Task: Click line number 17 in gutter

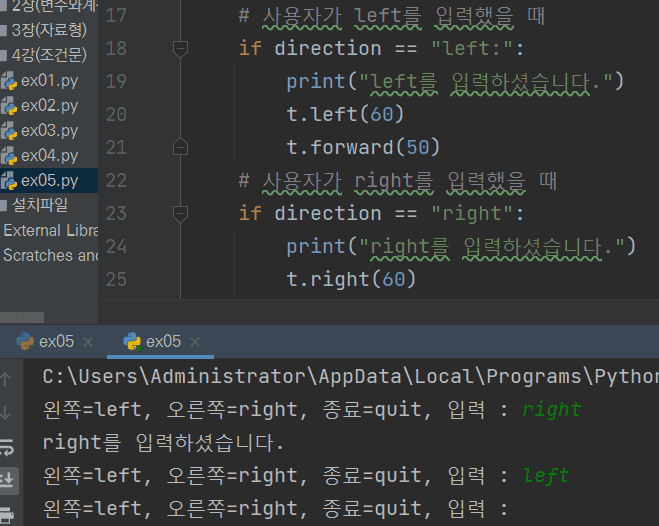Action: point(116,16)
